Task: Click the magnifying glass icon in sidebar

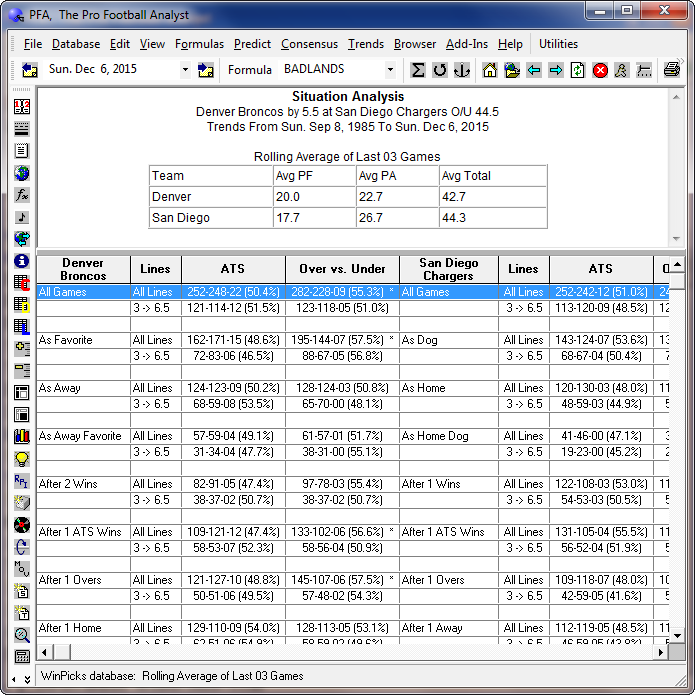Action: click(22, 635)
